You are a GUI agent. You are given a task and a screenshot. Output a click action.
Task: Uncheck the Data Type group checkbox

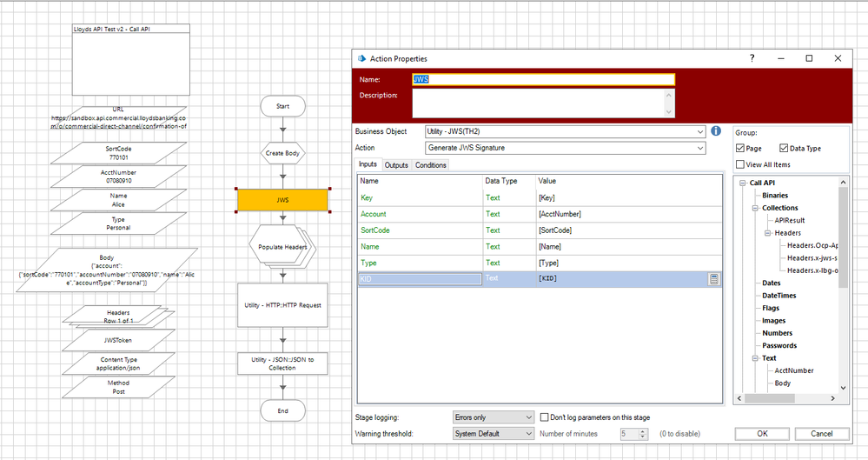click(x=785, y=149)
